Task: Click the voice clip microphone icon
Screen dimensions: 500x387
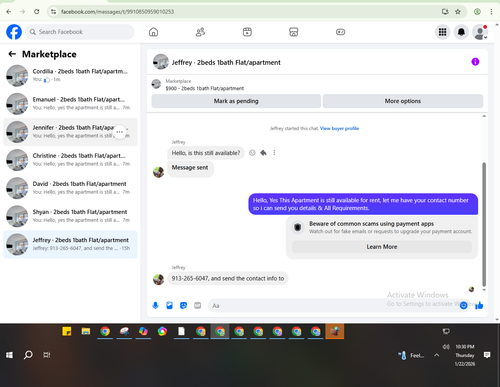Action: [x=155, y=305]
